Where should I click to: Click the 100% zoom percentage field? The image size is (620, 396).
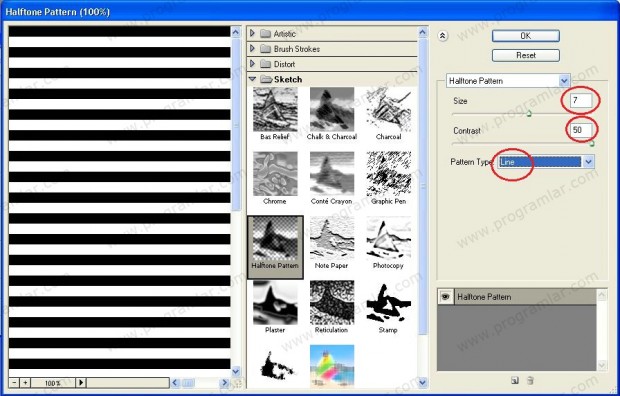pyautogui.click(x=53, y=383)
